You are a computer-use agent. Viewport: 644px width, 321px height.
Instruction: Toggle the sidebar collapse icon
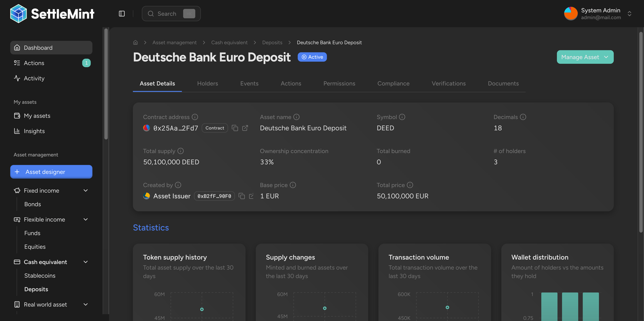[122, 14]
